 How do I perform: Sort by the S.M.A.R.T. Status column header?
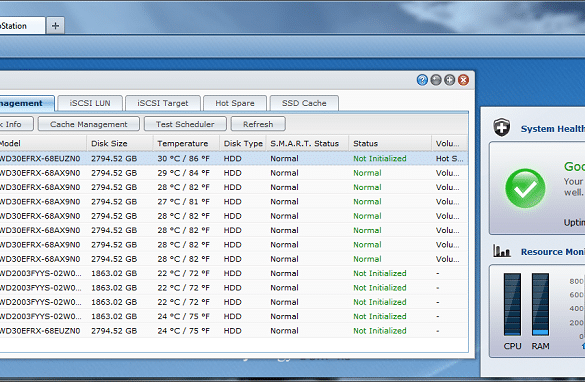(x=307, y=144)
